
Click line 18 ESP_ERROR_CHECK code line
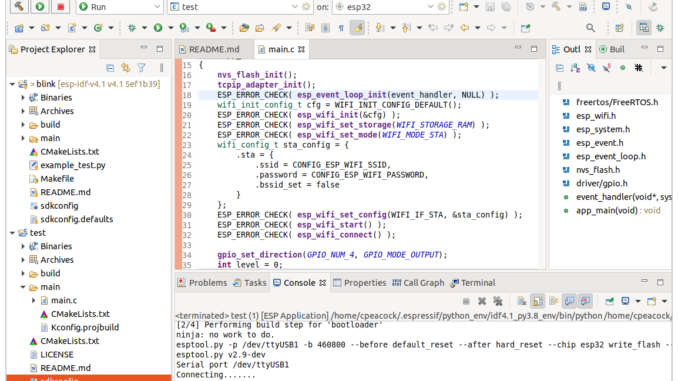pos(358,95)
